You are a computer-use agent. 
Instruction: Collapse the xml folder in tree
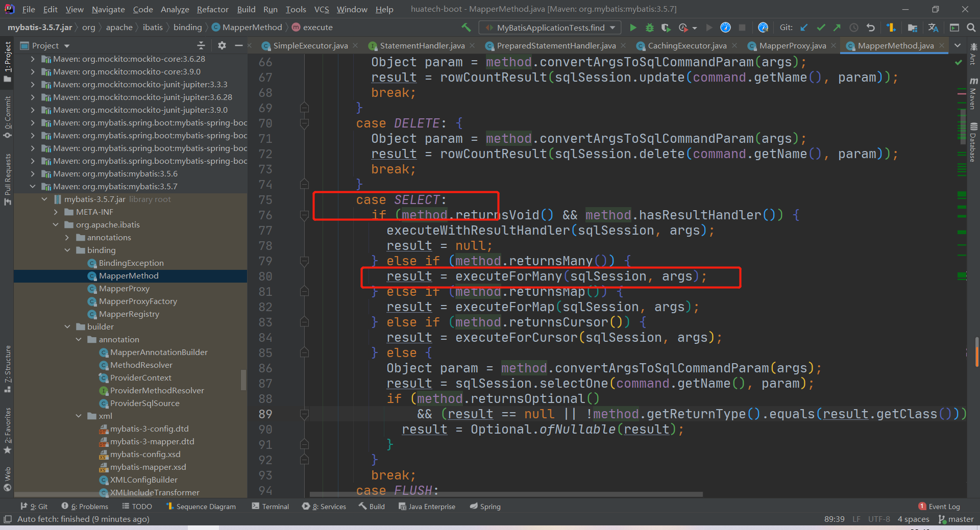(79, 416)
